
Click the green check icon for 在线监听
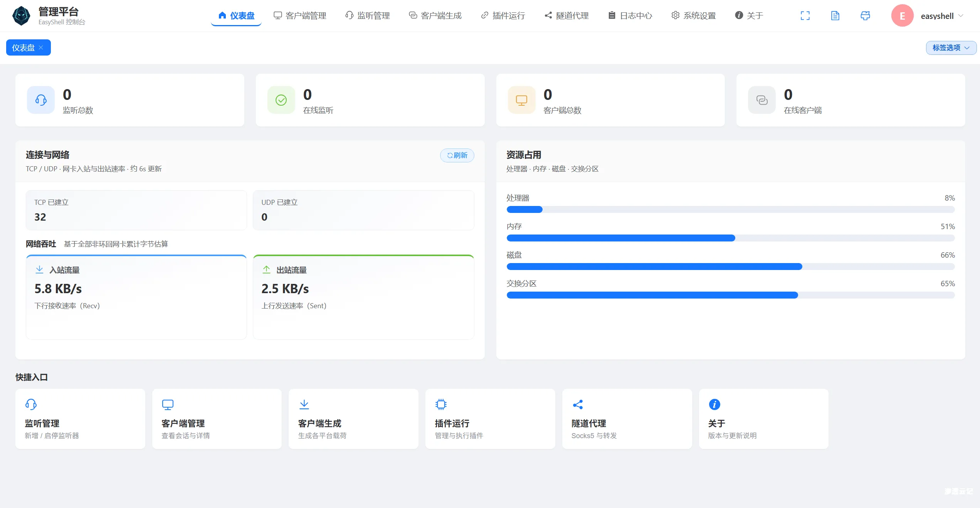click(281, 100)
